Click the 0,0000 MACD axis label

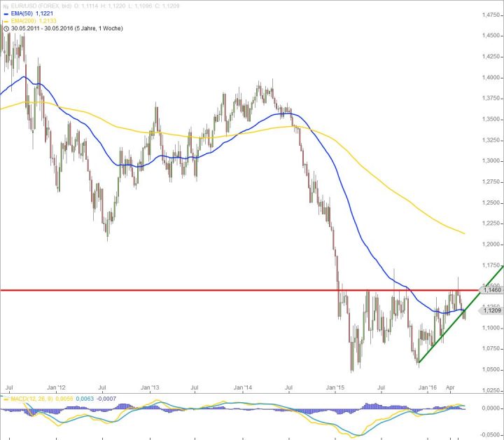(491, 408)
